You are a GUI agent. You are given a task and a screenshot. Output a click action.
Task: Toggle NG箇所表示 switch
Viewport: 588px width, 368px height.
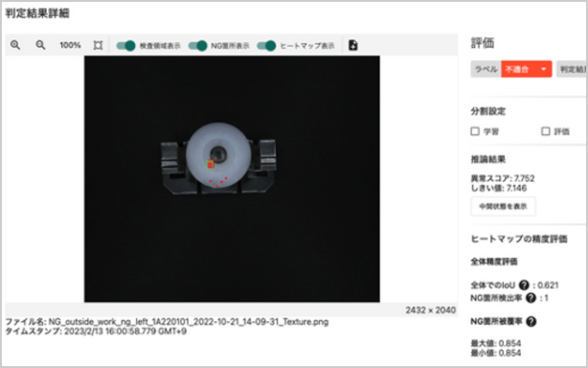click(197, 46)
